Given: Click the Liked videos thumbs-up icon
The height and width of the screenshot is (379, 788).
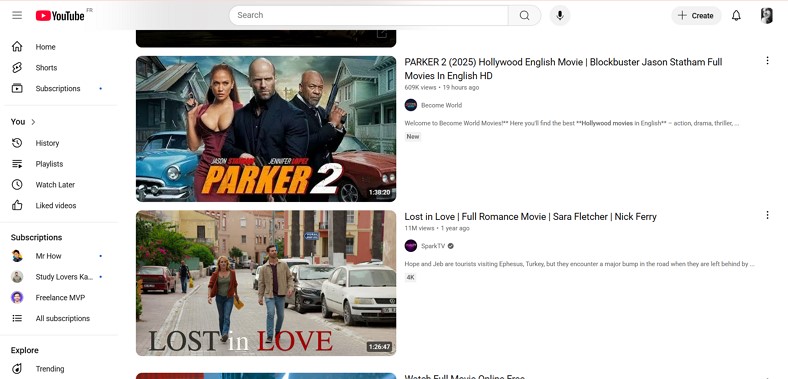Looking at the screenshot, I should pyautogui.click(x=17, y=205).
